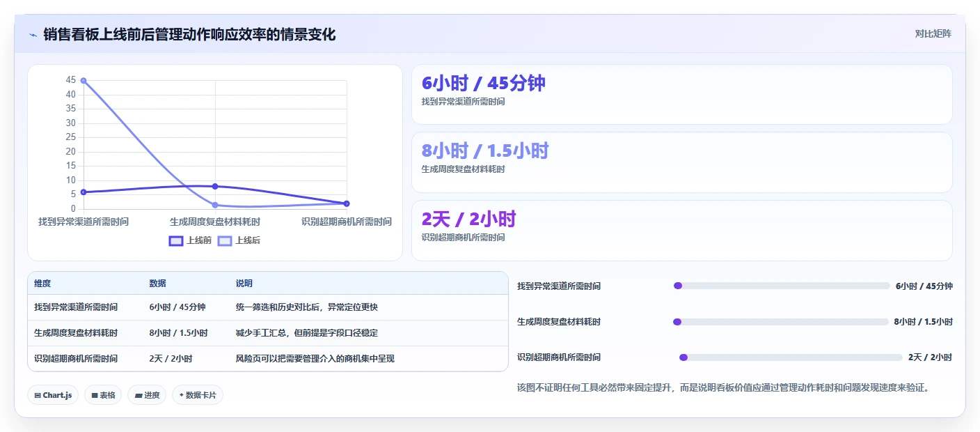Click the 上线前 point above 找到异常渠道所需时间
This screenshot has width=980, height=432.
(x=84, y=192)
